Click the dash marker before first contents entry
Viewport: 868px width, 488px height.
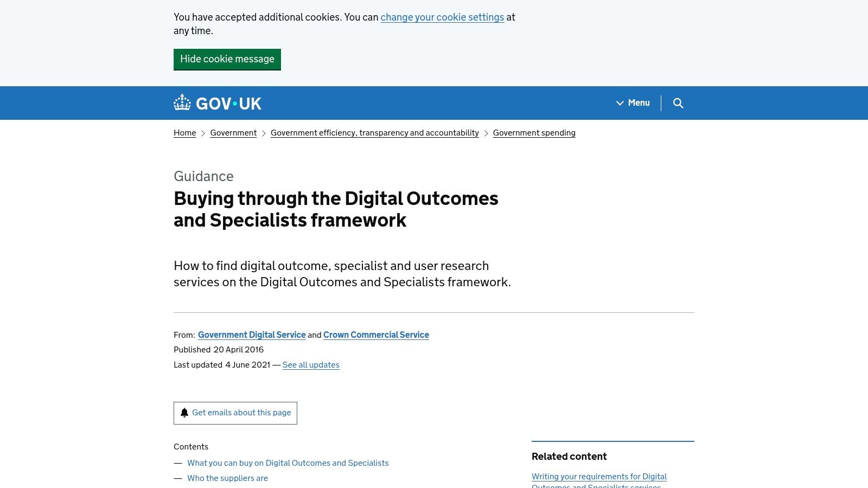178,463
